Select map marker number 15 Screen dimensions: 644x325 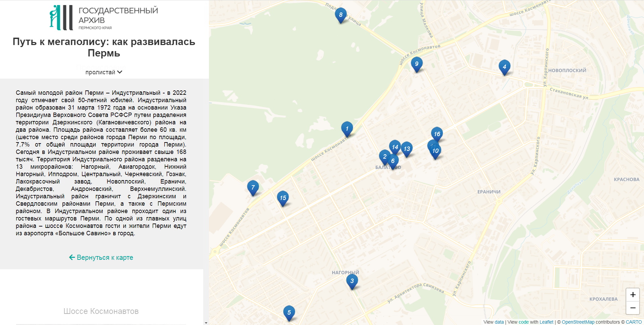pos(283,198)
